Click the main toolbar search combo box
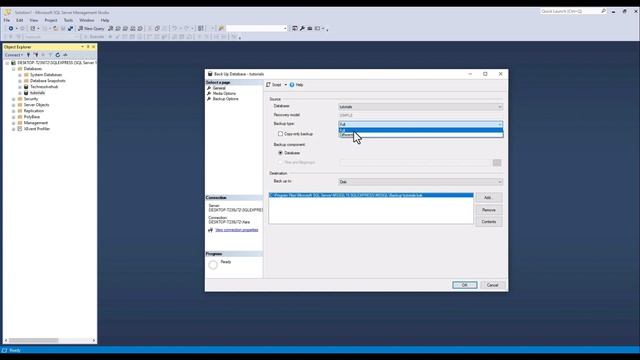The width and height of the screenshot is (640, 360). click(x=257, y=29)
